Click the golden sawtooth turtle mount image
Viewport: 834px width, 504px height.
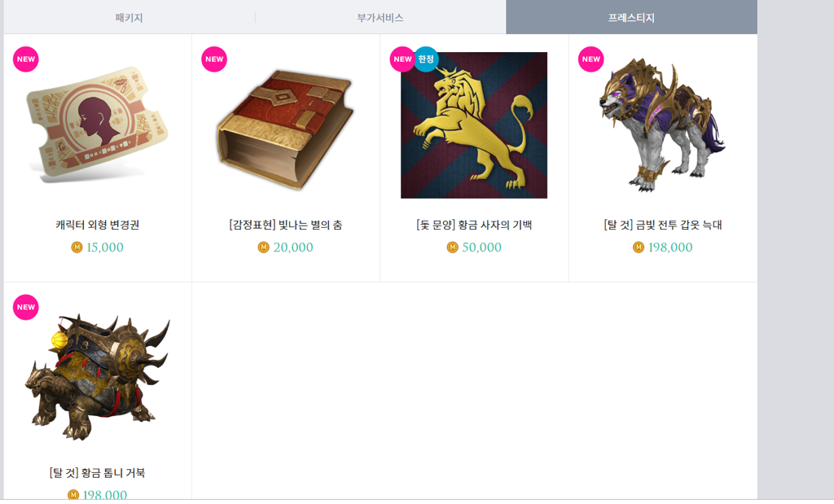click(x=98, y=377)
